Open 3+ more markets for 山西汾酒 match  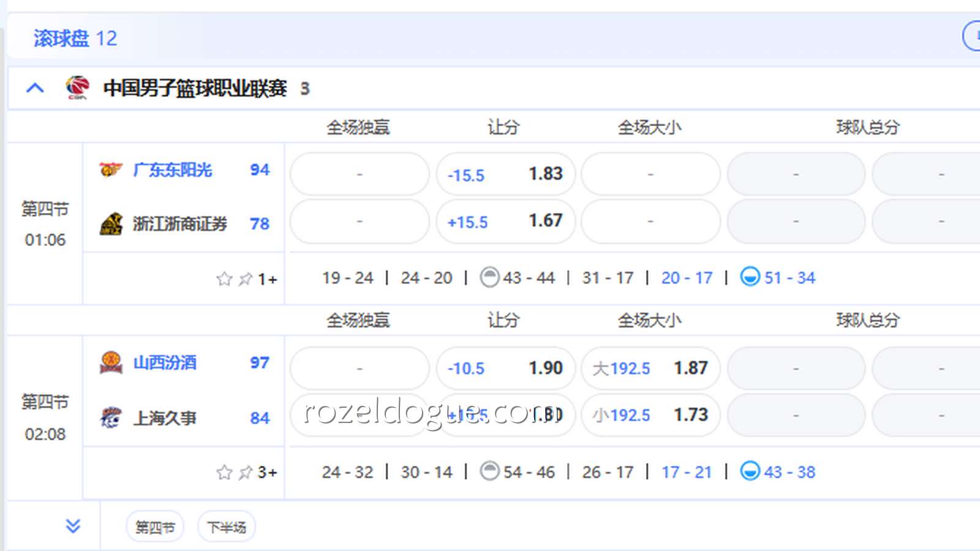[267, 473]
